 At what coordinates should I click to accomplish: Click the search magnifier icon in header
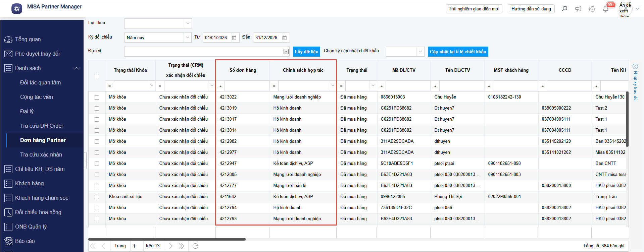tap(564, 9)
